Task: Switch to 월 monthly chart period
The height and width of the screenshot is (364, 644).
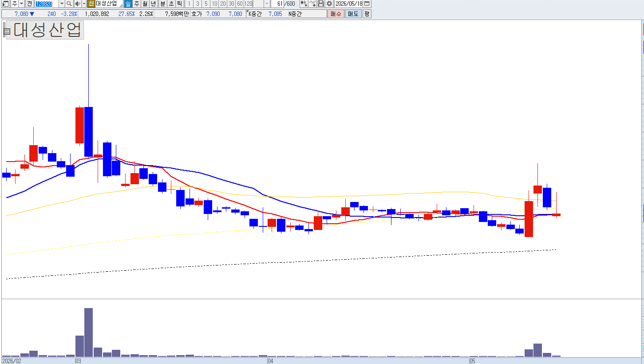Action: [145, 4]
